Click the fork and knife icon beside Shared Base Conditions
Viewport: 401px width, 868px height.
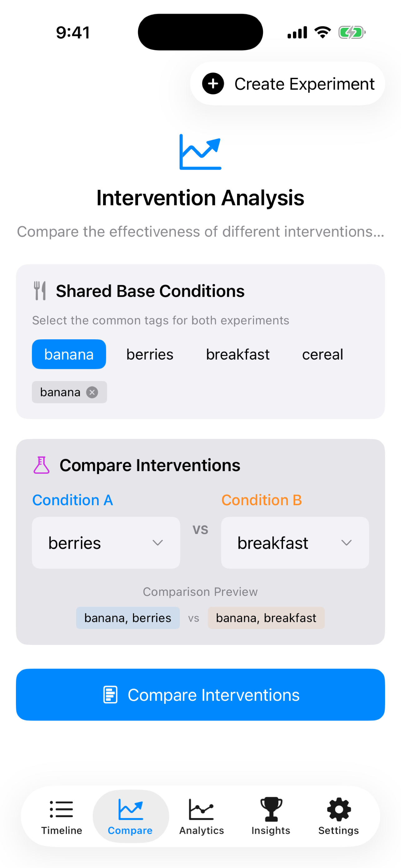pos(40,291)
